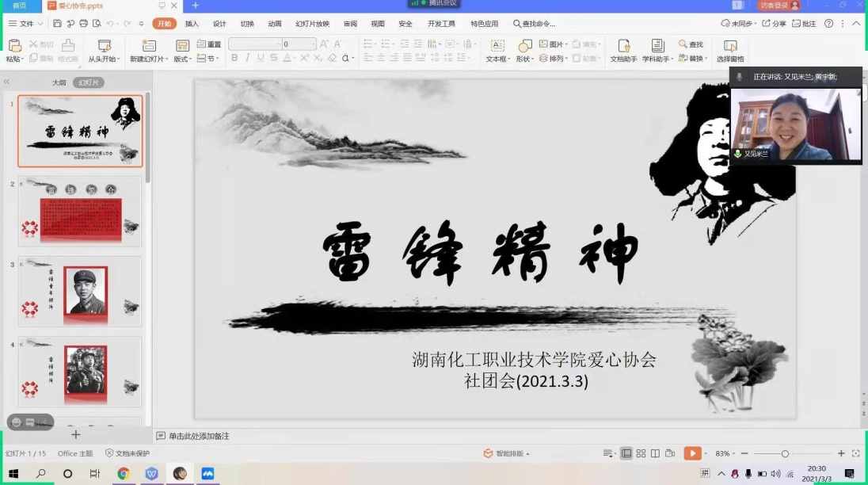Viewport: 868px width, 485px height.
Task: Click the 分享 share button
Action: (775, 24)
